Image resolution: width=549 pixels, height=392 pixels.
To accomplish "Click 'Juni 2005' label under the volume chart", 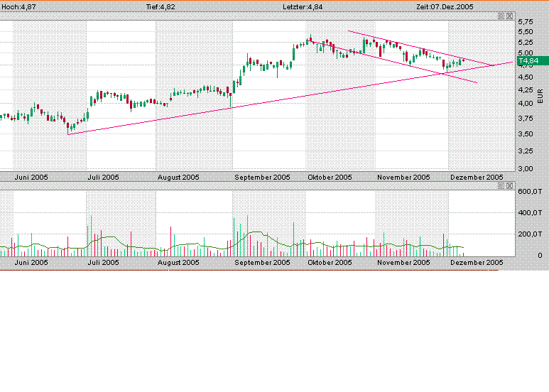I will pyautogui.click(x=31, y=262).
